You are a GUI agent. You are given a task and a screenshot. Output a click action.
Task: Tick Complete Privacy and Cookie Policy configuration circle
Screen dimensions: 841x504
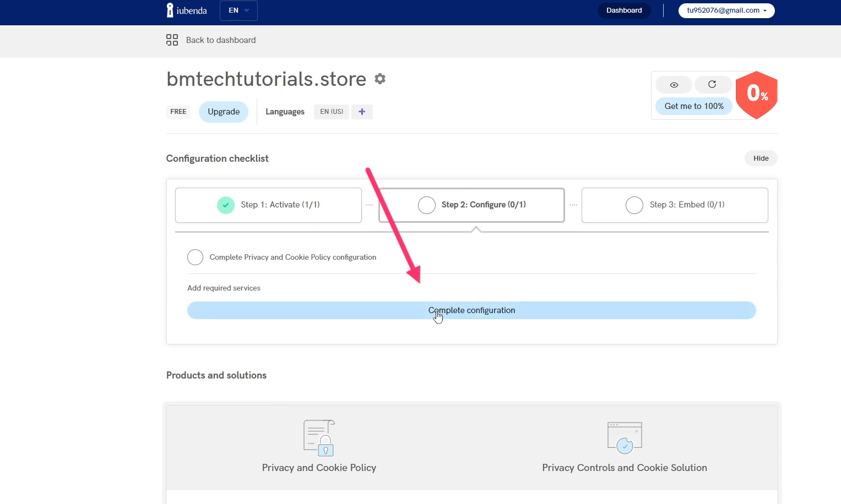tap(195, 257)
